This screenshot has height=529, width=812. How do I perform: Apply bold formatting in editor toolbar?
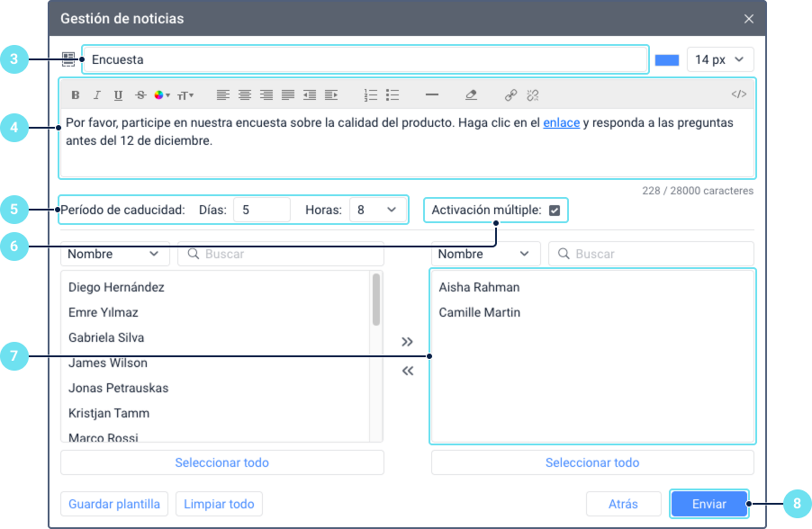click(x=76, y=95)
